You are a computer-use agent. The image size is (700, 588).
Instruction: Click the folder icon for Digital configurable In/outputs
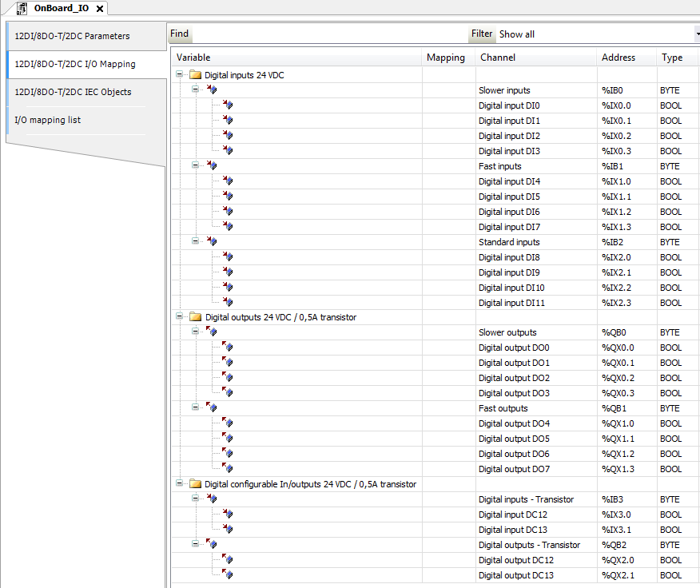coord(196,484)
